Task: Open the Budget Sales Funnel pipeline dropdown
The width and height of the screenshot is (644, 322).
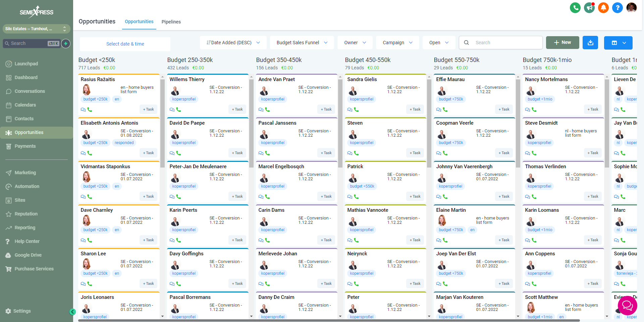Action: pos(302,43)
